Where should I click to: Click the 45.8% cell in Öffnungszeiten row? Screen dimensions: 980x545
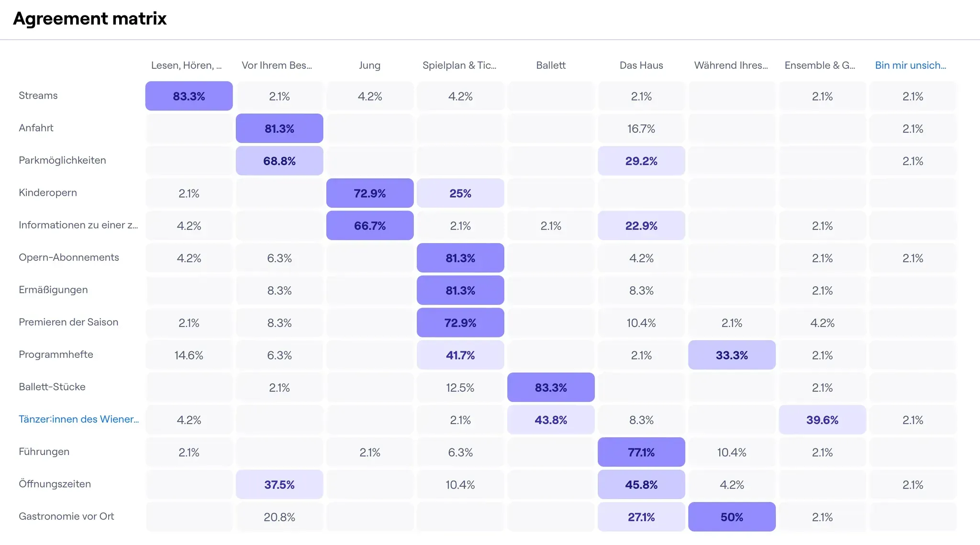point(641,485)
